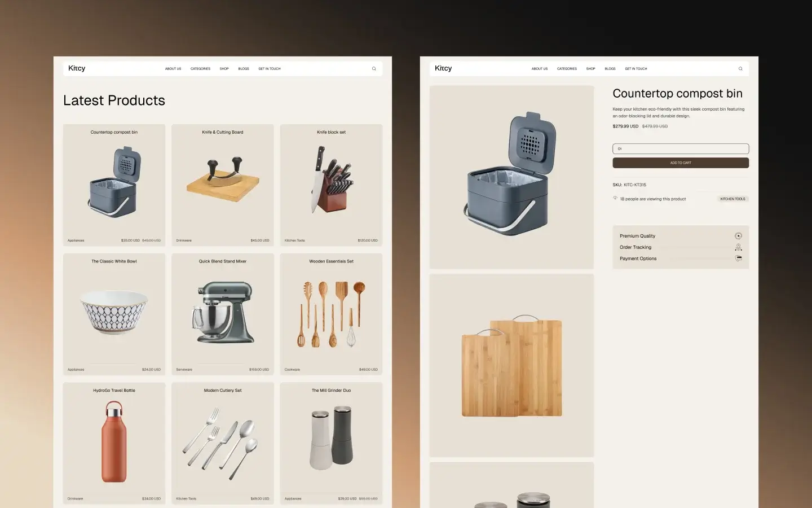The height and width of the screenshot is (508, 812).
Task: Click the $45.00 USD cutting board price
Action: [x=260, y=240]
